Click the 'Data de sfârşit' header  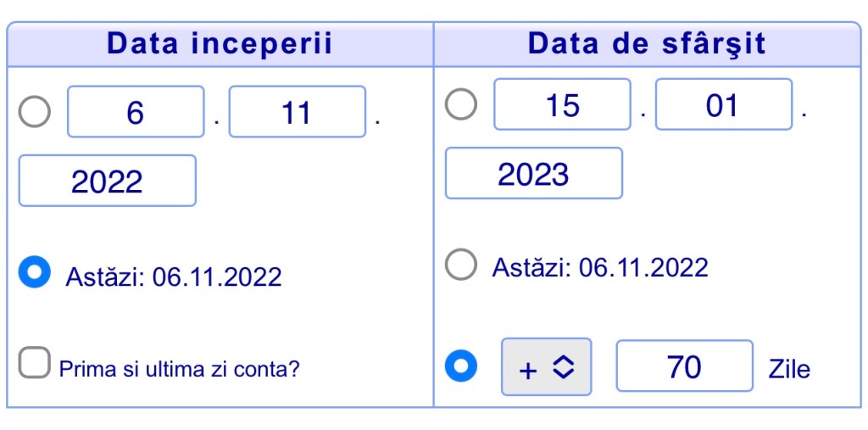tap(647, 44)
